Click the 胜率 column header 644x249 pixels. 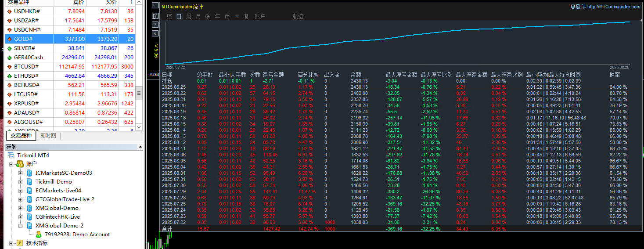click(x=615, y=75)
